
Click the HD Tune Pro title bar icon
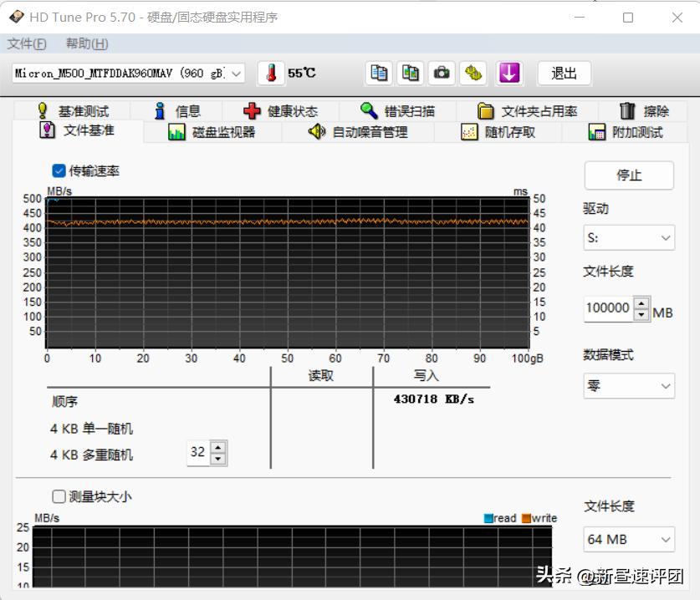(x=15, y=17)
